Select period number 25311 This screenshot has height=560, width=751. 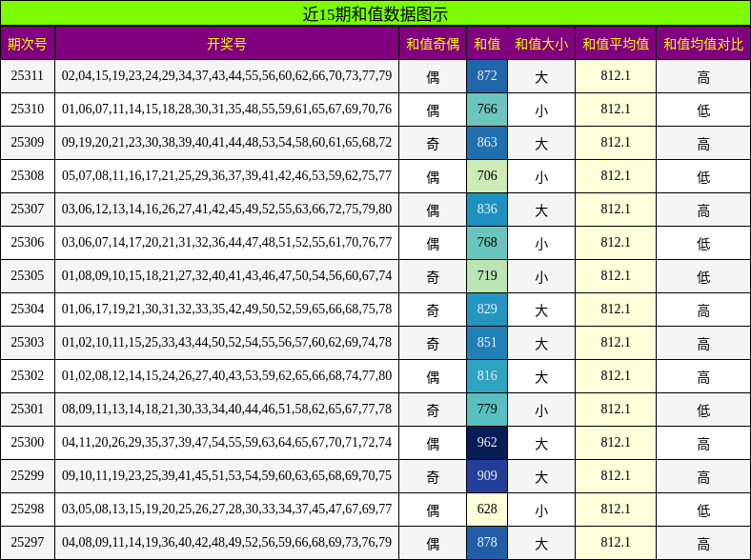tap(28, 76)
